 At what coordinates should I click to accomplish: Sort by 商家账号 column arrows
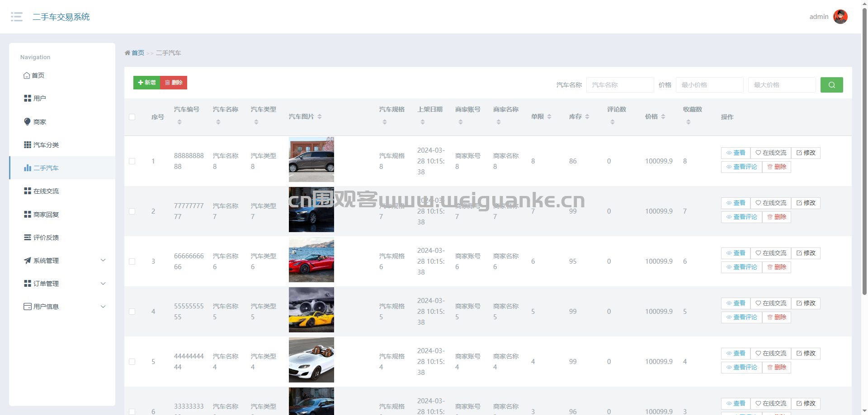(x=461, y=122)
